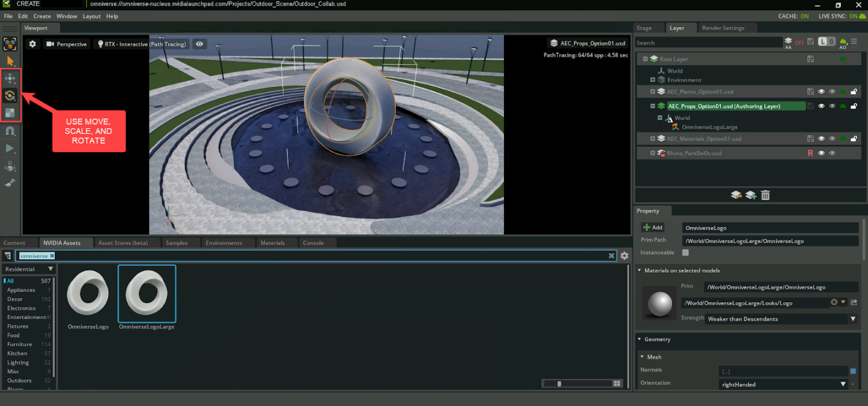
Task: Adjust the asset thumbnail size slider
Action: [560, 384]
